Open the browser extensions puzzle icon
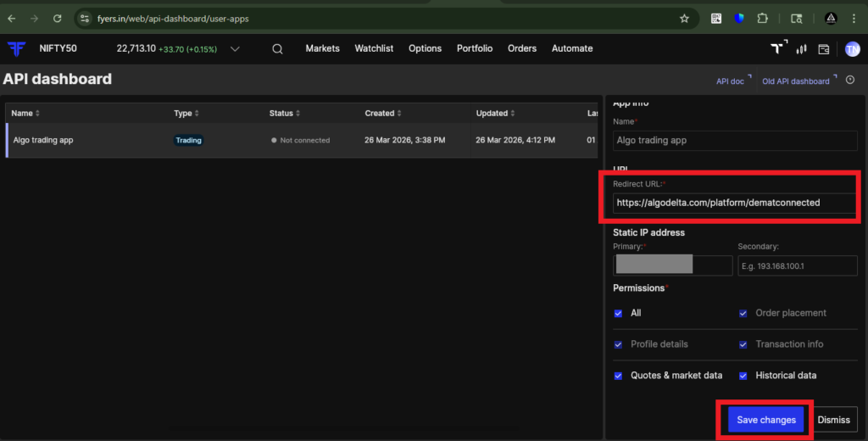This screenshot has height=441, width=868. pyautogui.click(x=762, y=18)
